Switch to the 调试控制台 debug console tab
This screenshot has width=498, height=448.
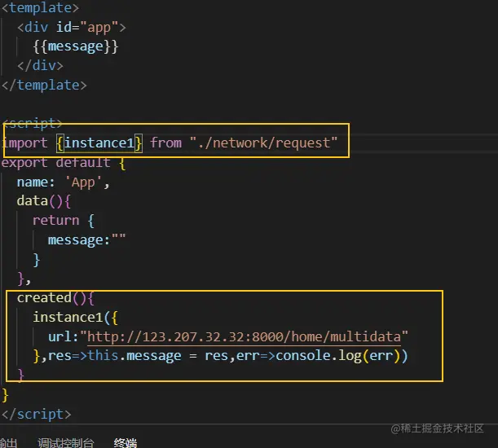pos(66,442)
